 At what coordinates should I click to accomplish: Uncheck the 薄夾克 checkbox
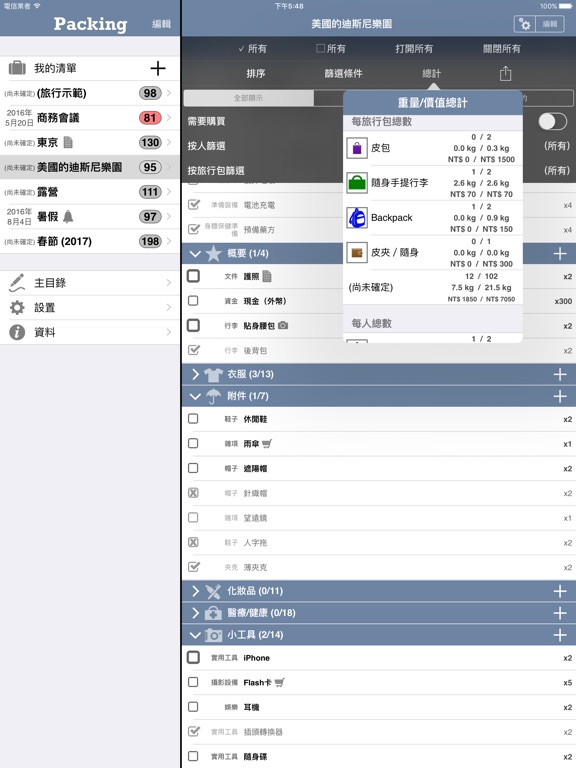[193, 567]
